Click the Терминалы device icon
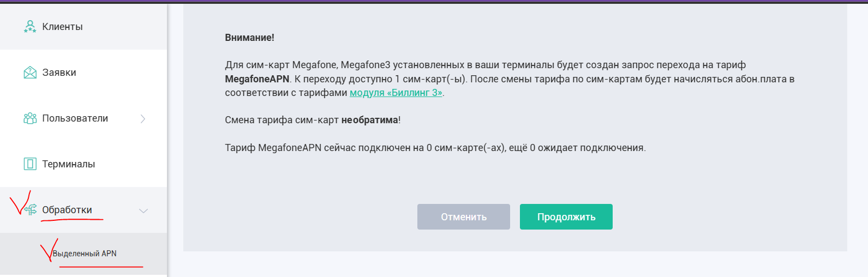The image size is (868, 277). [x=30, y=164]
